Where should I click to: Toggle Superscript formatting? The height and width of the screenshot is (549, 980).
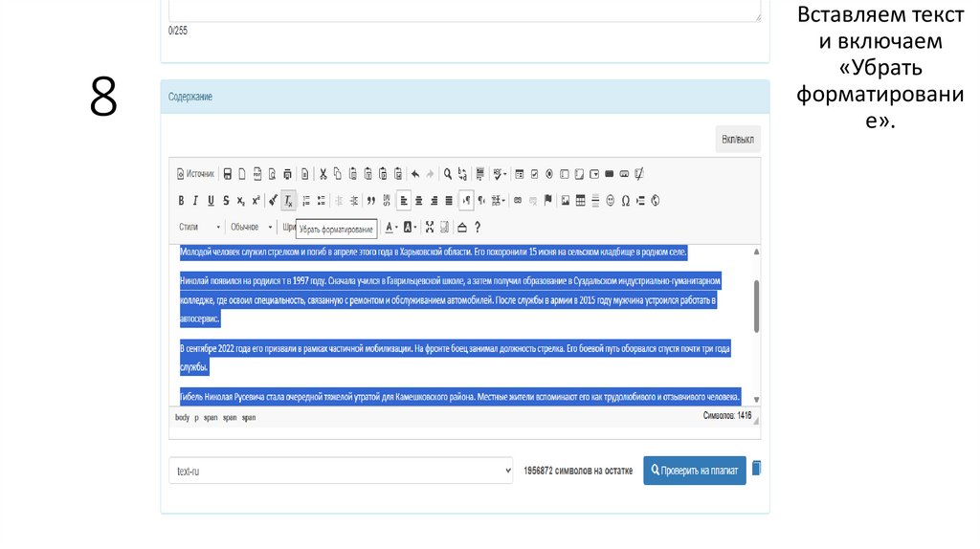256,201
